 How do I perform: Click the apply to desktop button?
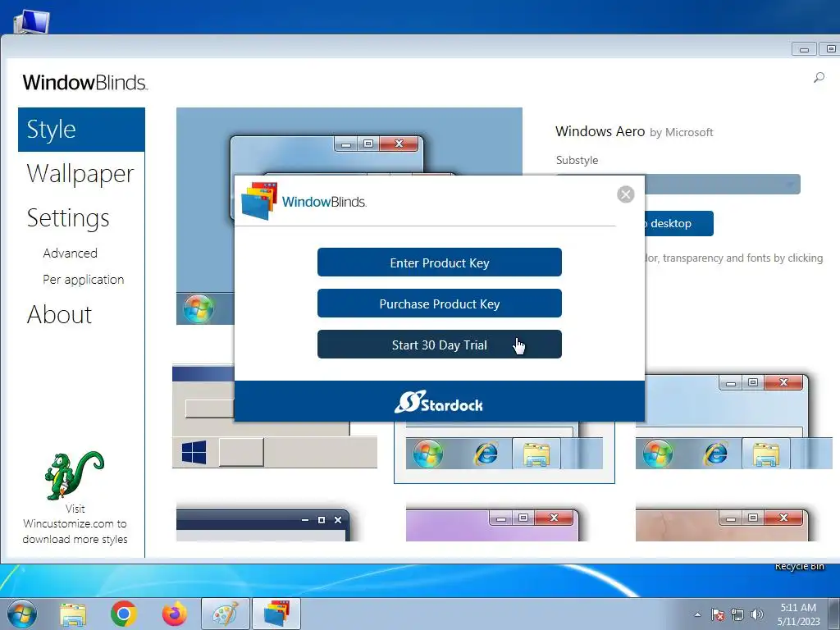[678, 223]
